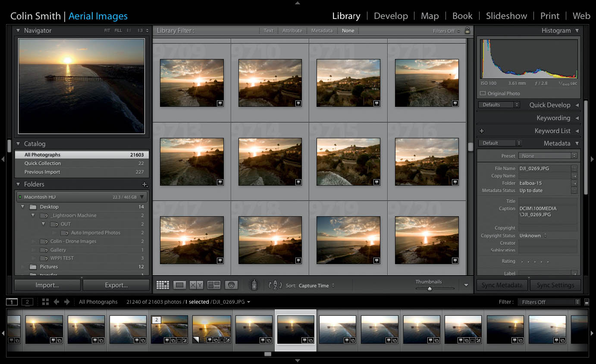Click the Sync Metadata button
Image resolution: width=596 pixels, height=364 pixels.
(503, 285)
